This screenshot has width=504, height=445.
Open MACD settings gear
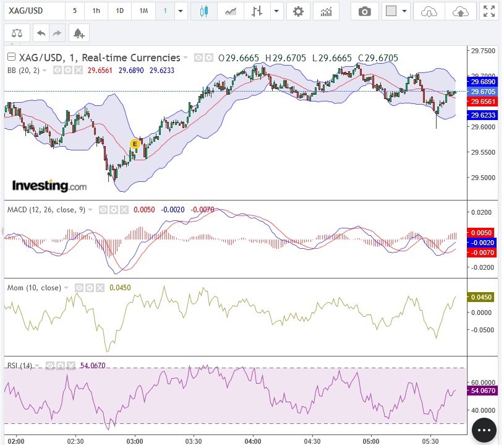[x=113, y=210]
